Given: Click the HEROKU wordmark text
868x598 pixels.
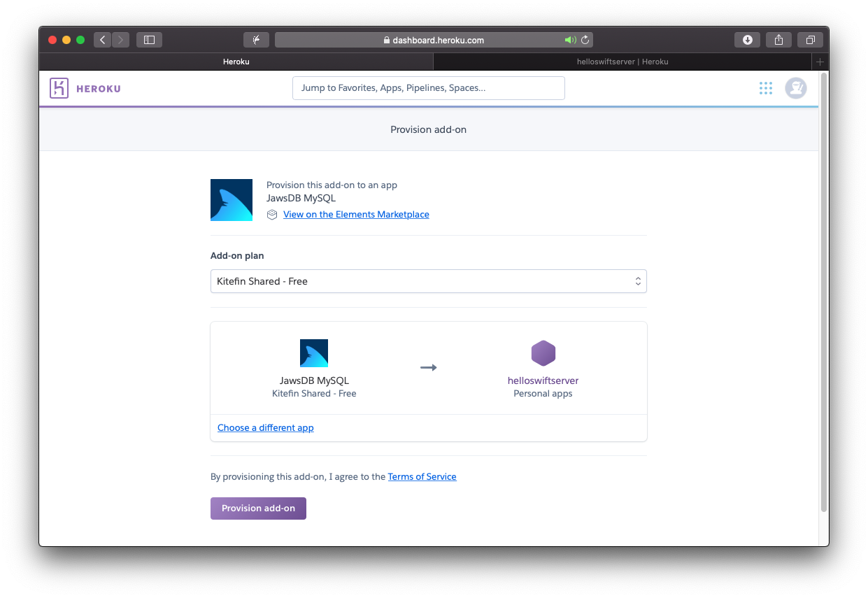Looking at the screenshot, I should pos(98,89).
